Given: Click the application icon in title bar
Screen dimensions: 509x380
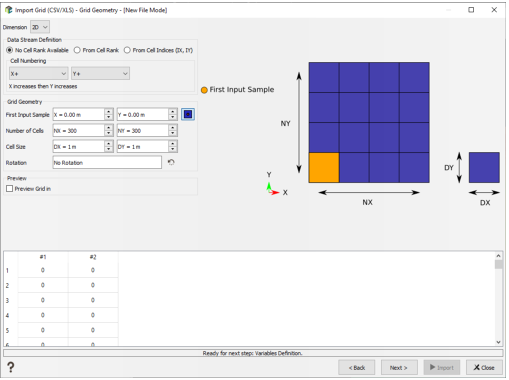Looking at the screenshot, I should tap(8, 10).
